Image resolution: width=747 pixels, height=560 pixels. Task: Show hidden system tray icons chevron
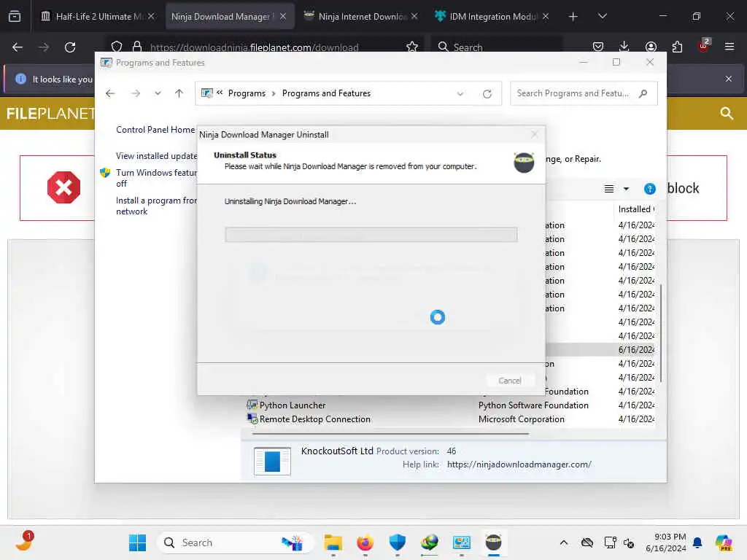564,542
